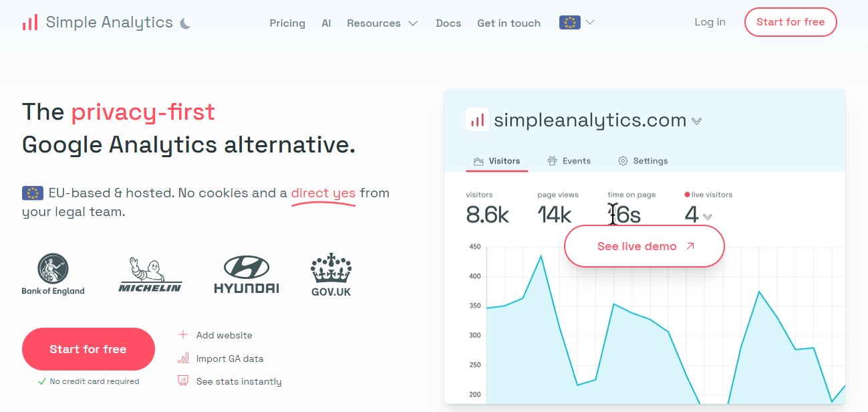Click the 450 y-axis label on chart
The image size is (868, 412).
[x=475, y=247]
